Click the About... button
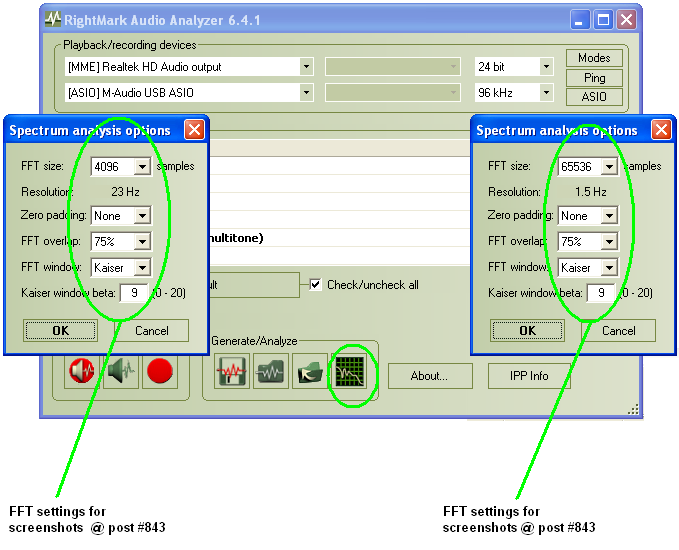 click(430, 376)
